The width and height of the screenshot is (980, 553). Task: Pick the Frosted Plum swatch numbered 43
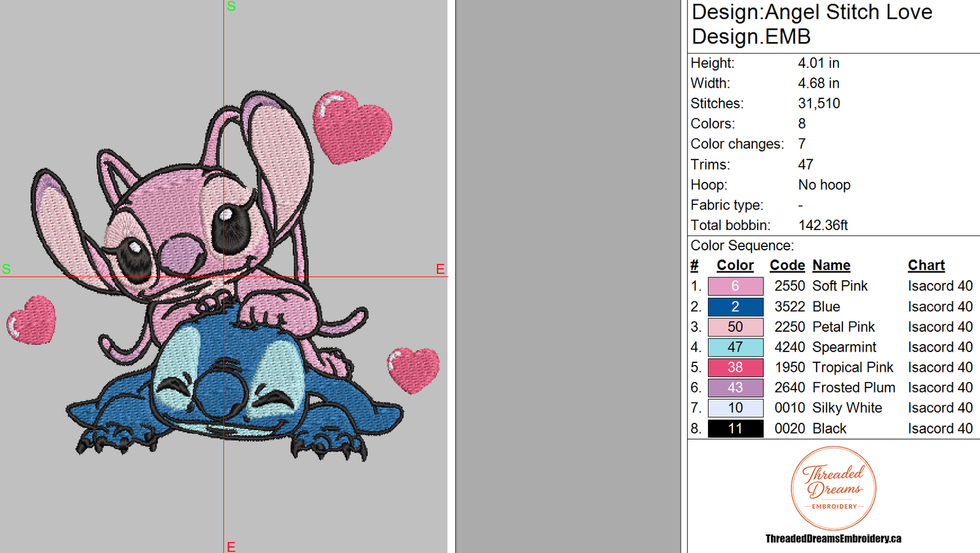735,388
